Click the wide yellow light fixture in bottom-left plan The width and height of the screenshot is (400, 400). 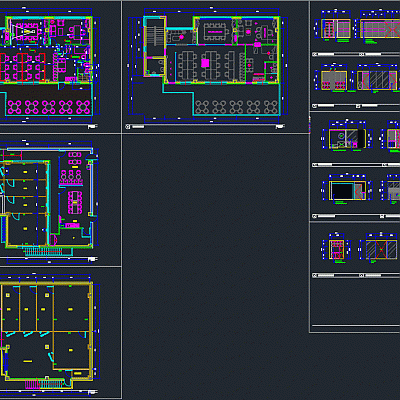click(28, 361)
